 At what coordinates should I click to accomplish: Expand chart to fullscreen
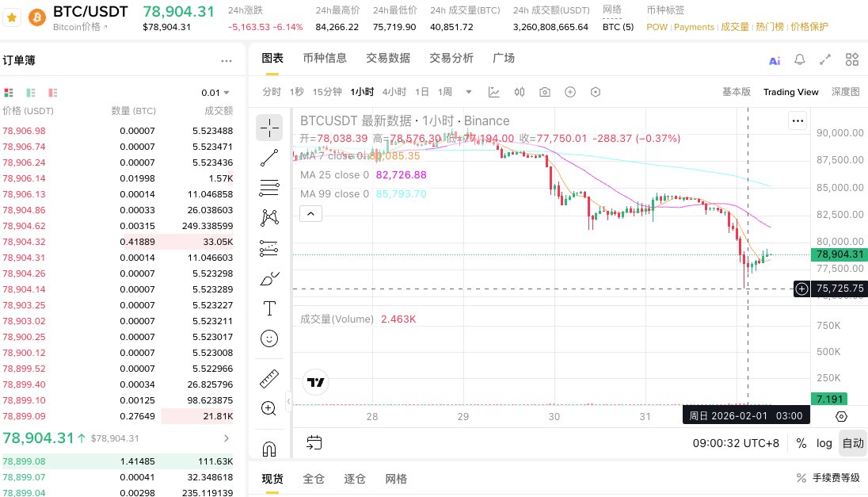tap(825, 59)
